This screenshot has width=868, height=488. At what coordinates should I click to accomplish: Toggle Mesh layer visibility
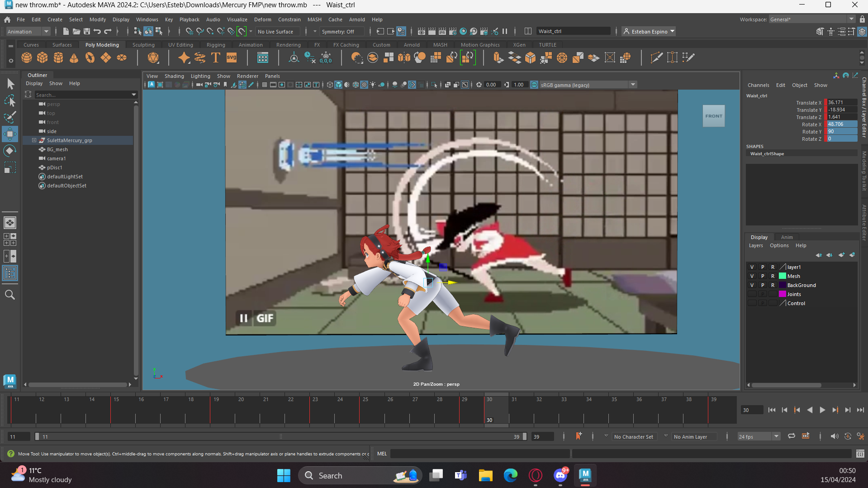pyautogui.click(x=752, y=276)
